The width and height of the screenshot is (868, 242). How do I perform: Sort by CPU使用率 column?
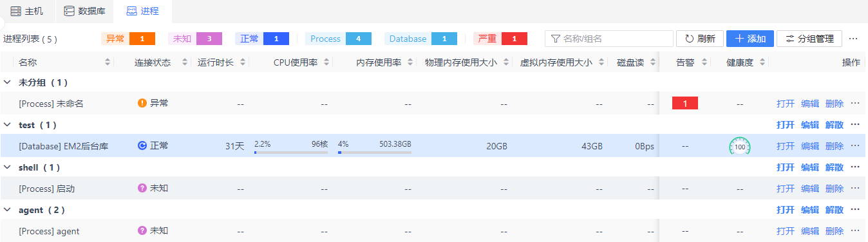(x=326, y=62)
